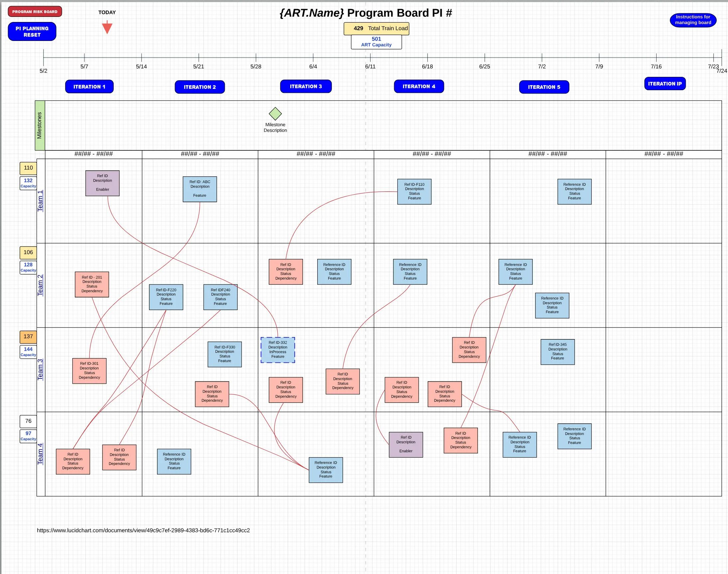
Task: Click the 501 ART Capacity box
Action: click(376, 42)
